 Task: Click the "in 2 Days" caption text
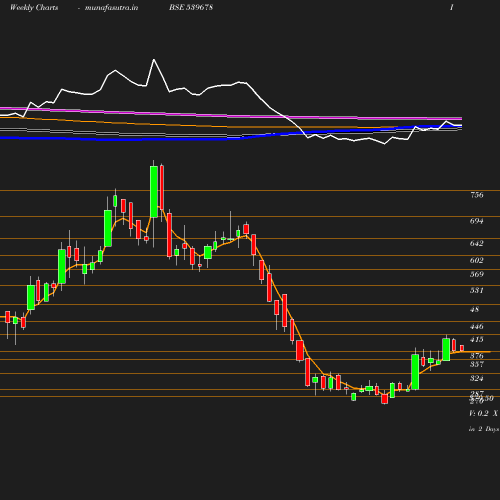(x=484, y=429)
